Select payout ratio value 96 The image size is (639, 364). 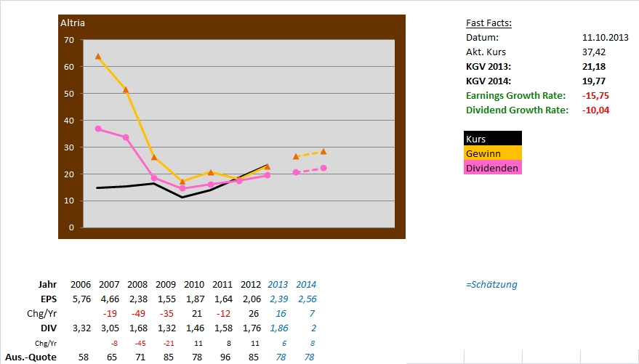[x=225, y=357]
